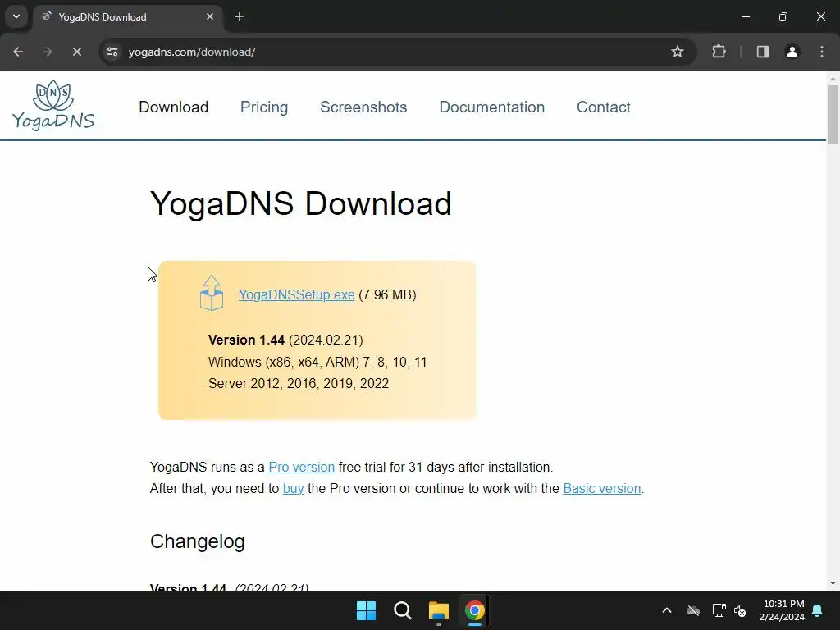Viewport: 840px width, 630px height.
Task: Download YogaDNSSetup.exe via the link
Action: point(296,294)
